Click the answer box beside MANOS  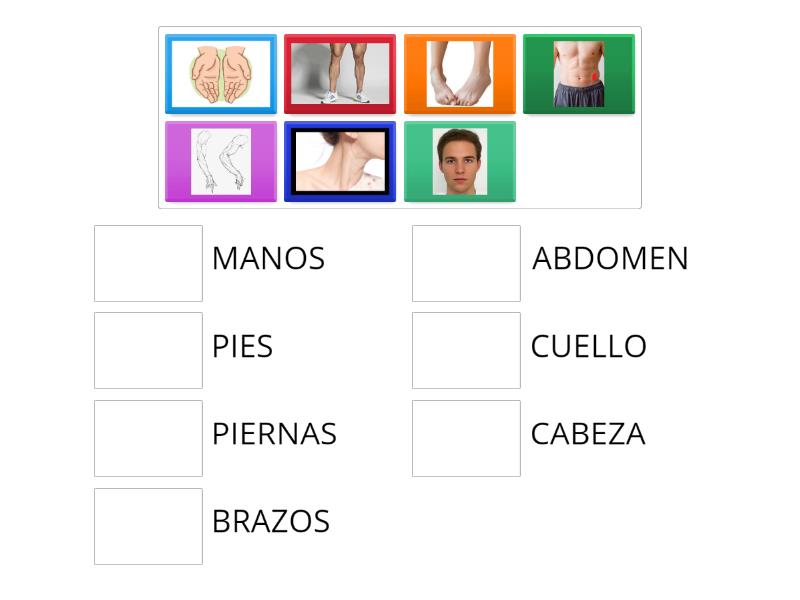(x=147, y=258)
